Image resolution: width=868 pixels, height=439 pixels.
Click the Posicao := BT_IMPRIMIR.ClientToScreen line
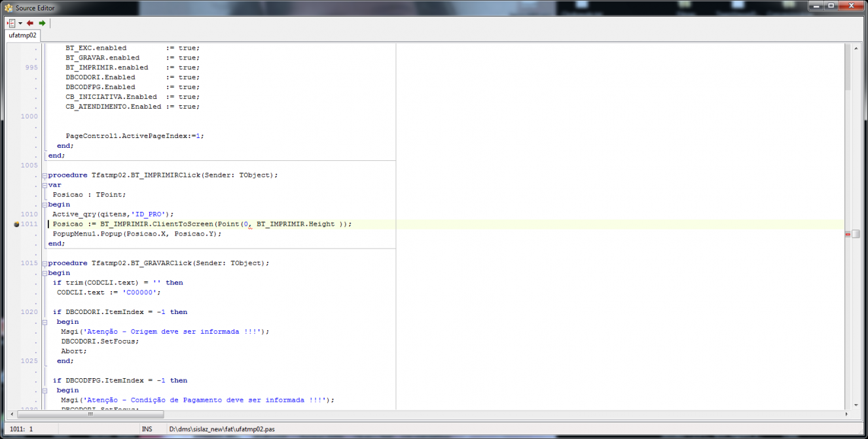click(x=202, y=224)
